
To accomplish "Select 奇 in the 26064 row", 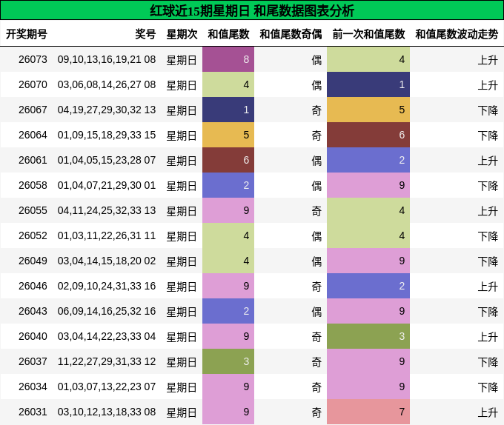I will 316,135.
